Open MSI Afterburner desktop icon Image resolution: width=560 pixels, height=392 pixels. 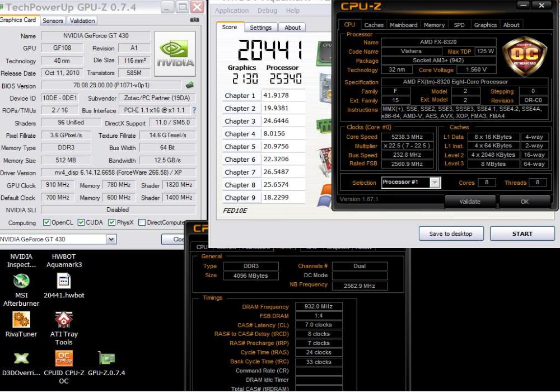tap(21, 290)
